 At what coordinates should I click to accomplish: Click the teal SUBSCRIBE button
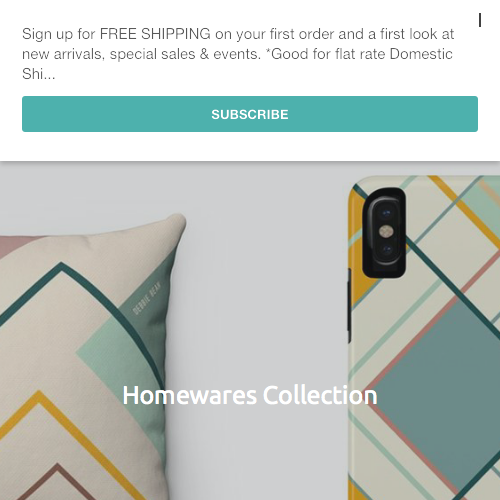250,114
